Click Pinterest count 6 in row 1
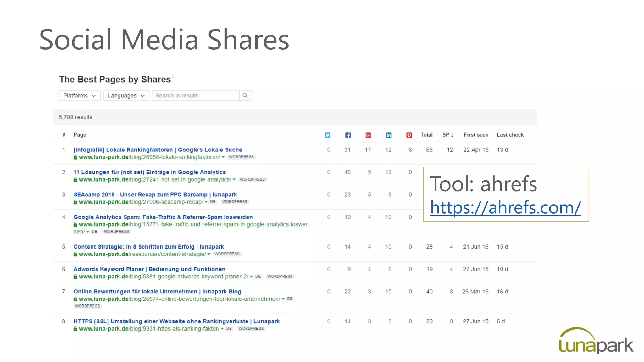 pos(410,150)
